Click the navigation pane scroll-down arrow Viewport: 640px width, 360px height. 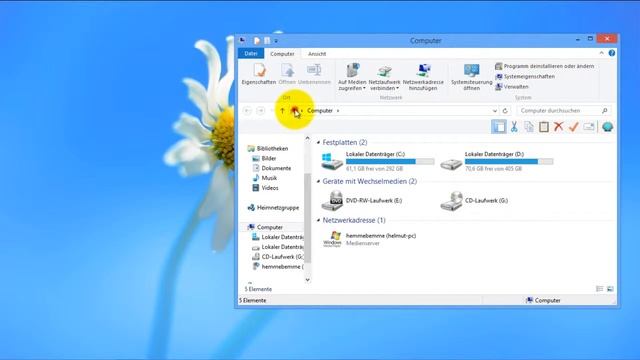307,280
